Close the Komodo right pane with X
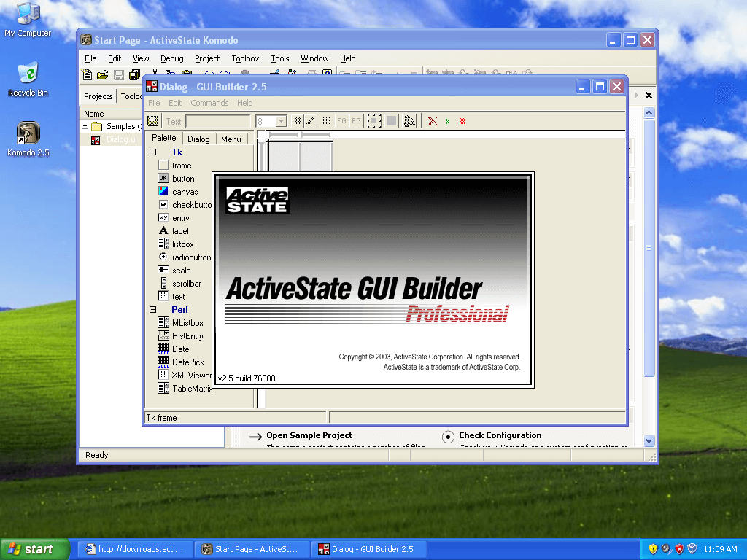The height and width of the screenshot is (560, 747). tap(649, 96)
